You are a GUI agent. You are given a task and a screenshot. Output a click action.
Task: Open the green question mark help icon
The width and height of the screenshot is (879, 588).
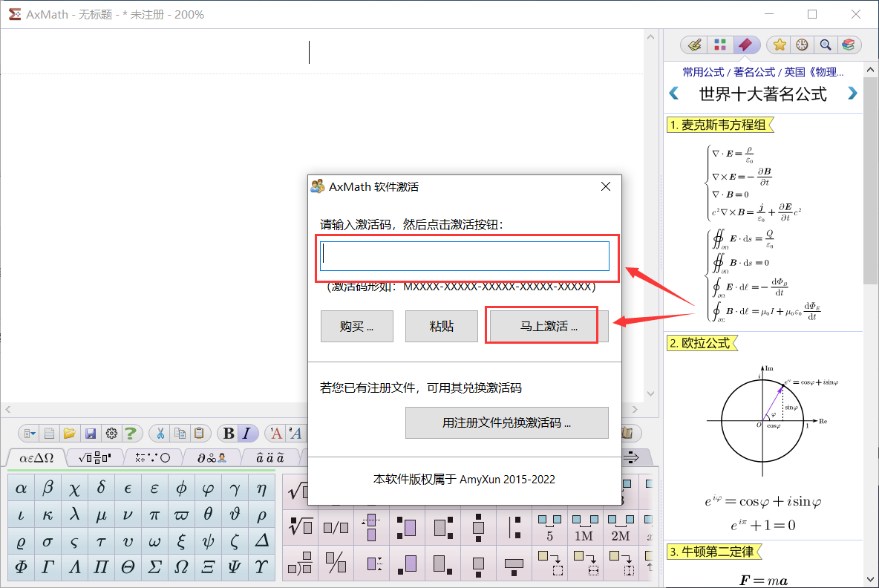[131, 434]
